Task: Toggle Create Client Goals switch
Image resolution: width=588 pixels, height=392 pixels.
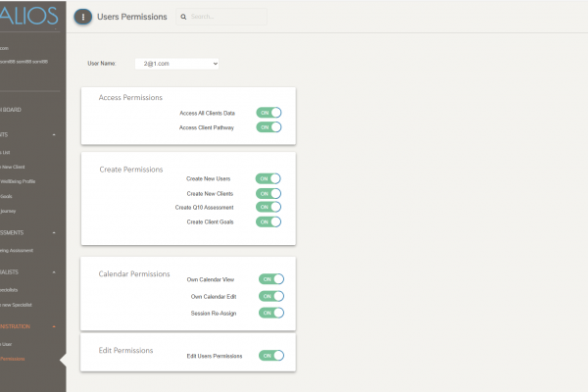Action: [269, 221]
